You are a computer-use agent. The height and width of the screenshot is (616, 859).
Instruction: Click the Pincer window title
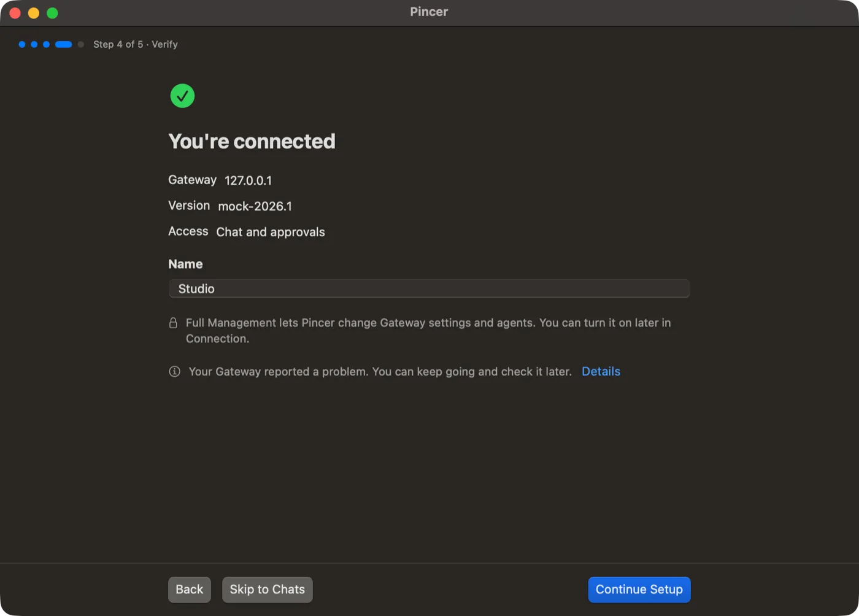pos(429,12)
